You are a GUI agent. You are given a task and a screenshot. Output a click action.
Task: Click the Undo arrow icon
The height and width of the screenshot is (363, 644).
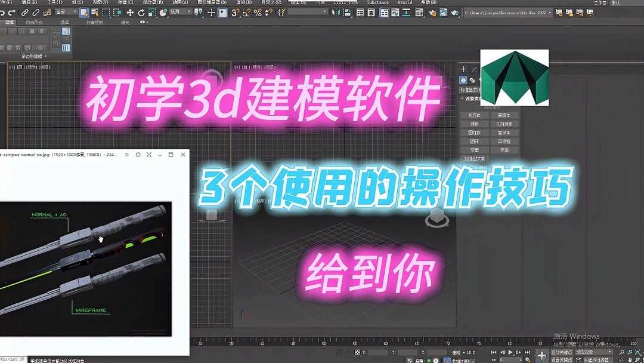3,12
